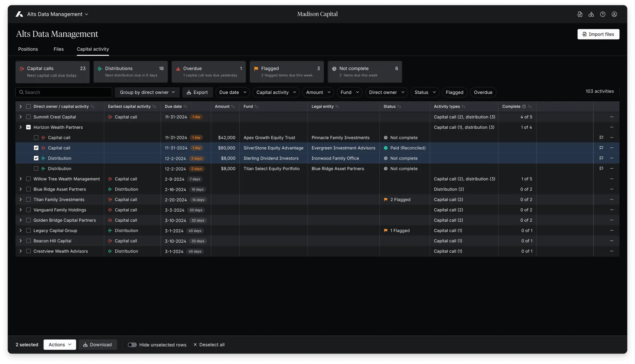The height and width of the screenshot is (364, 635).
Task: Flag the SilverStone Equity Advantage row
Action: pos(601,148)
